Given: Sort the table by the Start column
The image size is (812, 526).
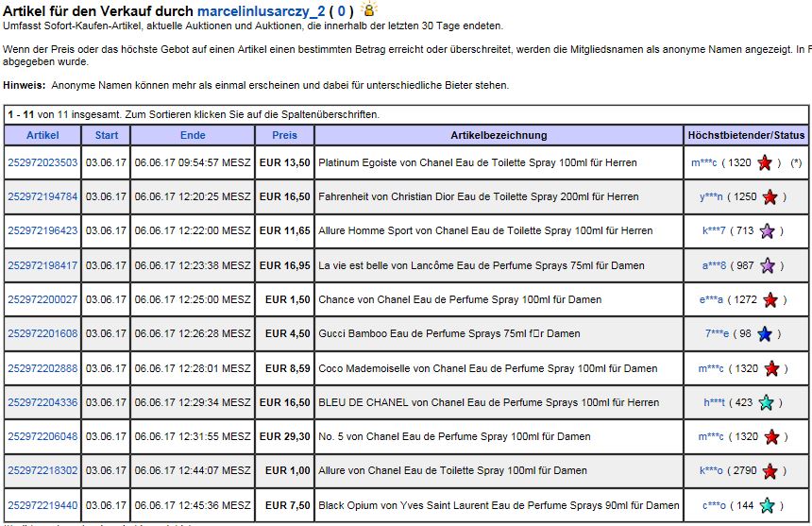Looking at the screenshot, I should click(x=106, y=135).
